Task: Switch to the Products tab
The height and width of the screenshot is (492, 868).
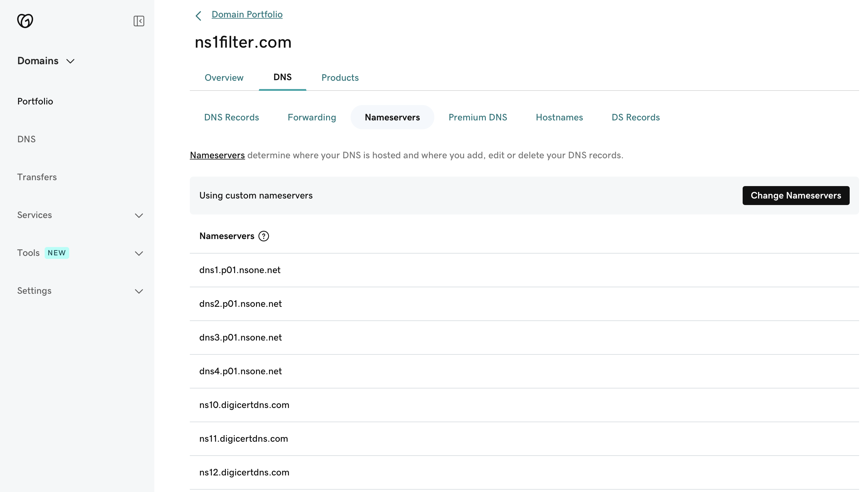Action: 340,78
